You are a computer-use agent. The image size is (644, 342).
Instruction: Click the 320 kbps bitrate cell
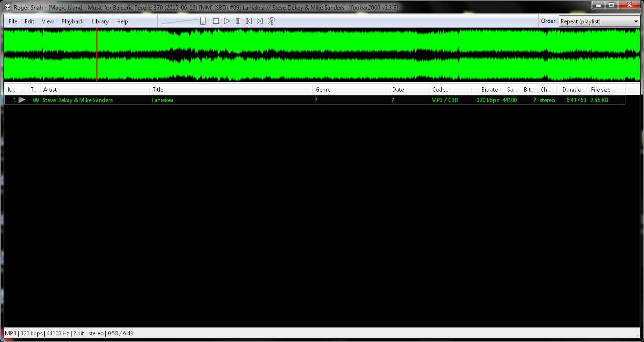click(x=487, y=100)
